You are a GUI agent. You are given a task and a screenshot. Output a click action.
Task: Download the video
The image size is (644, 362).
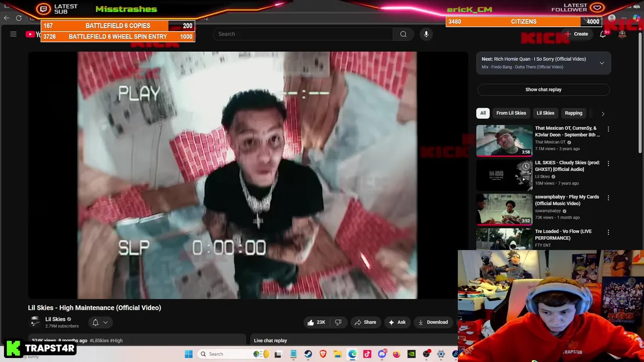[433, 322]
